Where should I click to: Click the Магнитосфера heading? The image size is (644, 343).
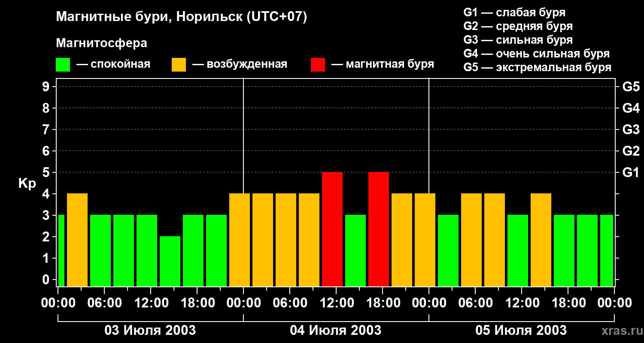(x=101, y=43)
